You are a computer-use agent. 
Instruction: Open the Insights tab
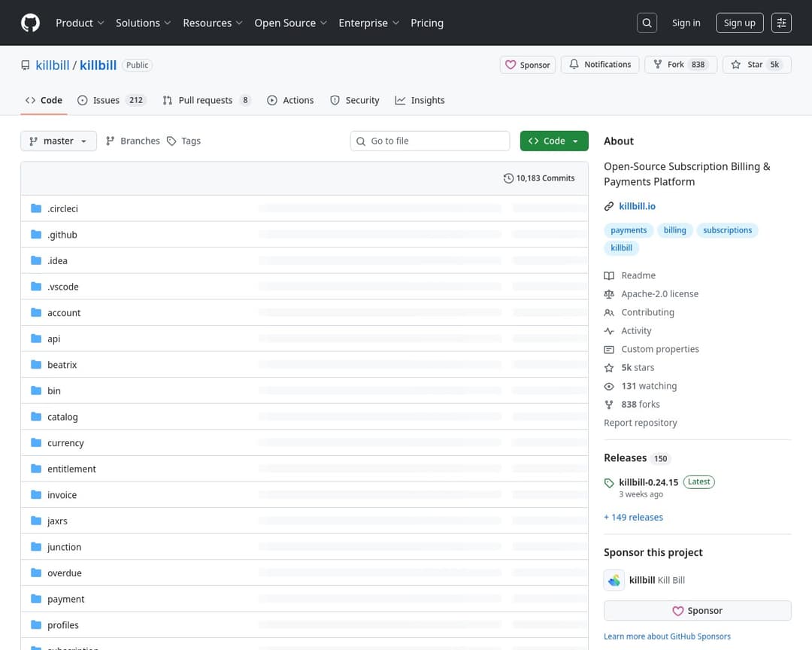420,100
